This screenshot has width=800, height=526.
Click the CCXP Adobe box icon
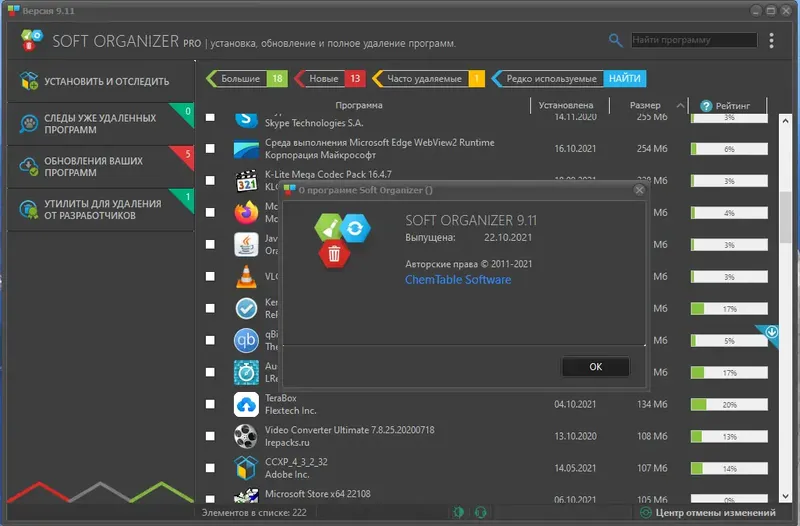pyautogui.click(x=246, y=468)
